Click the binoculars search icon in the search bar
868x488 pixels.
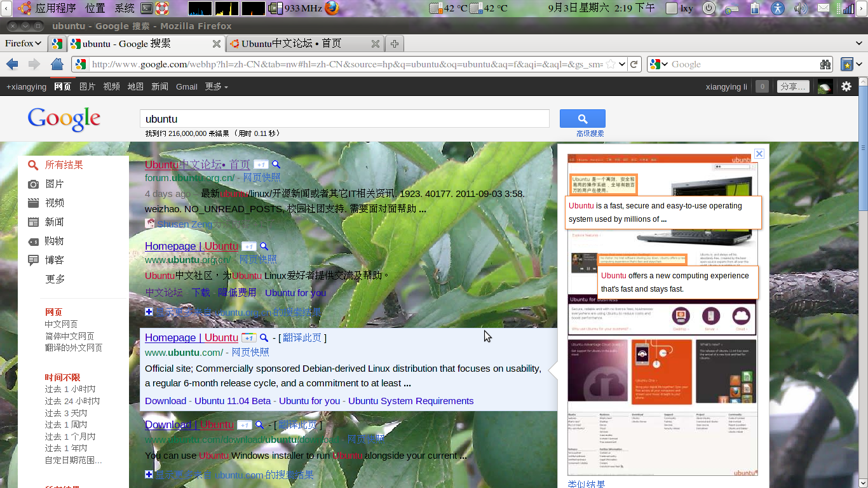(825, 64)
